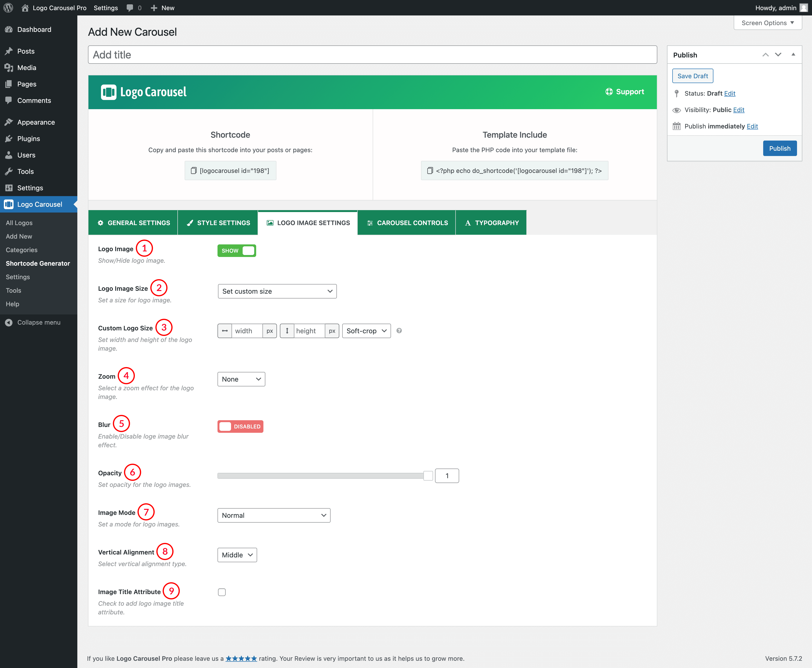Screen dimensions: 812x668
Task: Open the comments bubble in admin bar
Action: (x=130, y=8)
